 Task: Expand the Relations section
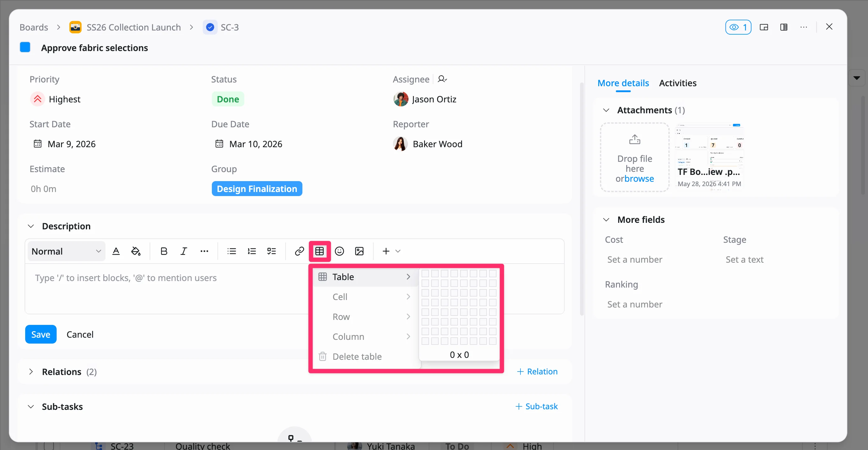pos(31,372)
